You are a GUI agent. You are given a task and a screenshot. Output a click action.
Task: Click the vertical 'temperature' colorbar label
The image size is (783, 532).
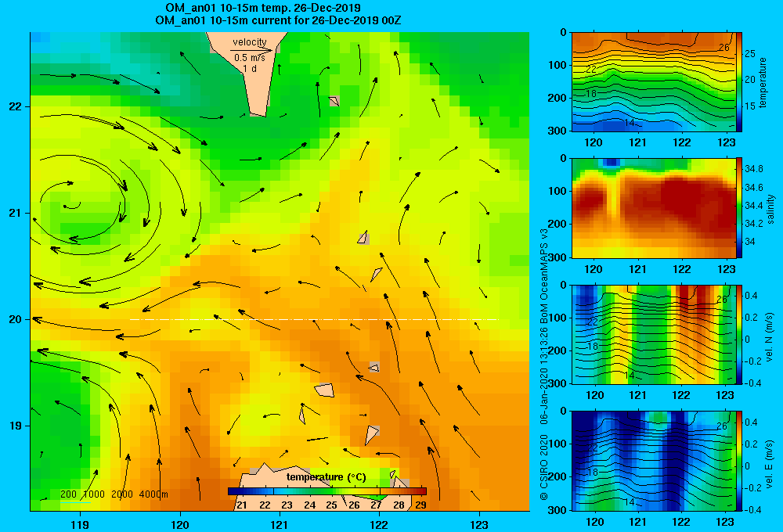pyautogui.click(x=763, y=82)
